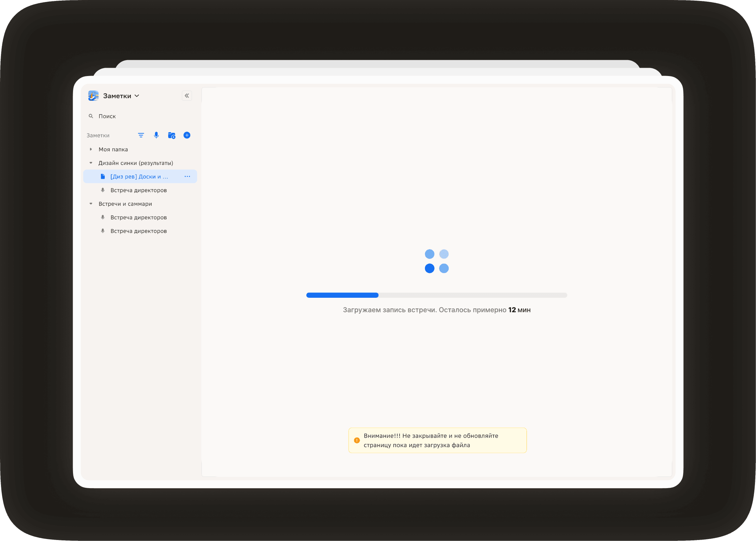
Task: Start a recording with the microphone icon
Action: pyautogui.click(x=156, y=135)
